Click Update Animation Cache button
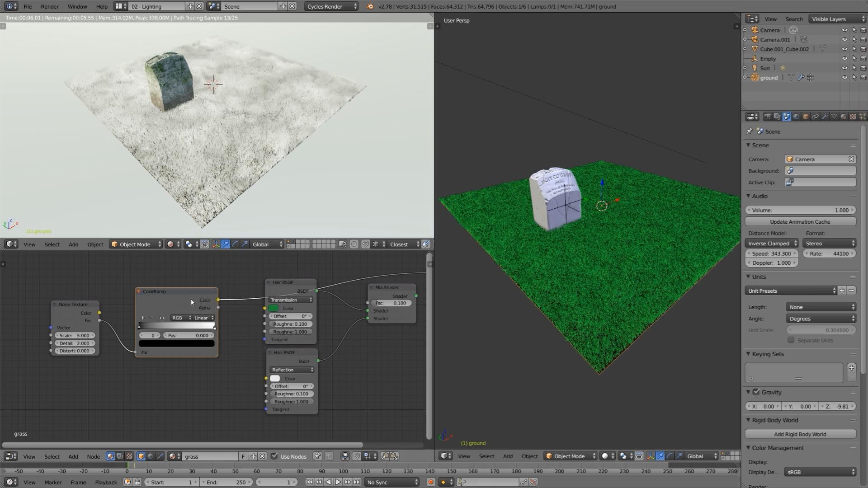Viewport: 868px width, 488px height. pyautogui.click(x=800, y=222)
